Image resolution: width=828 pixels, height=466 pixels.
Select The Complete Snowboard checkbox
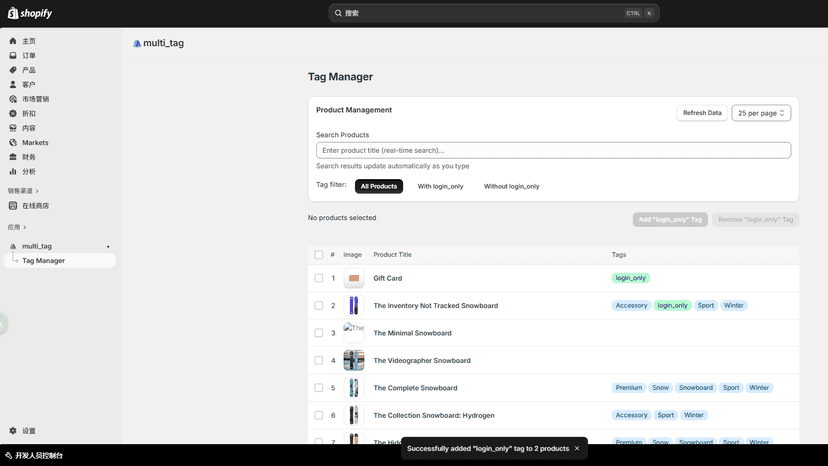tap(318, 388)
